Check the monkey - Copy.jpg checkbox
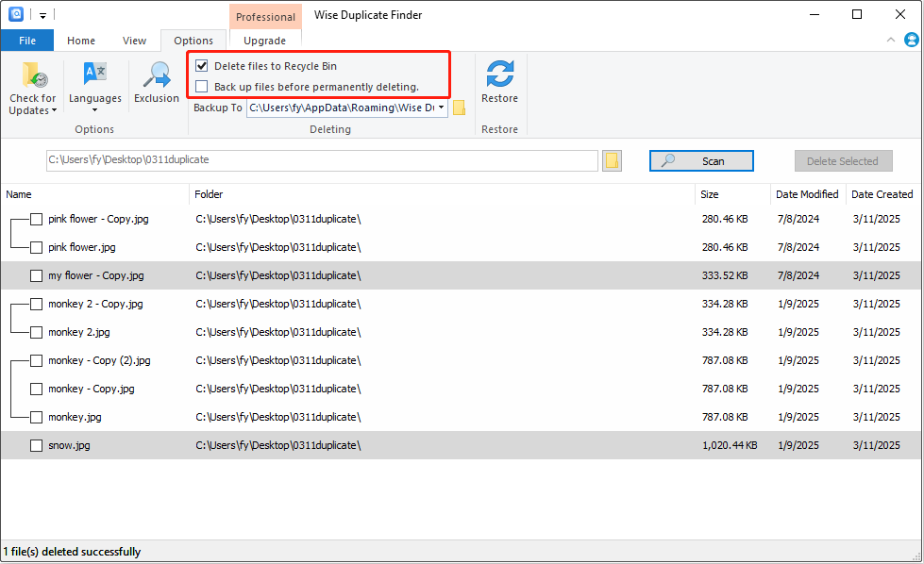924x564 pixels. pyautogui.click(x=37, y=389)
